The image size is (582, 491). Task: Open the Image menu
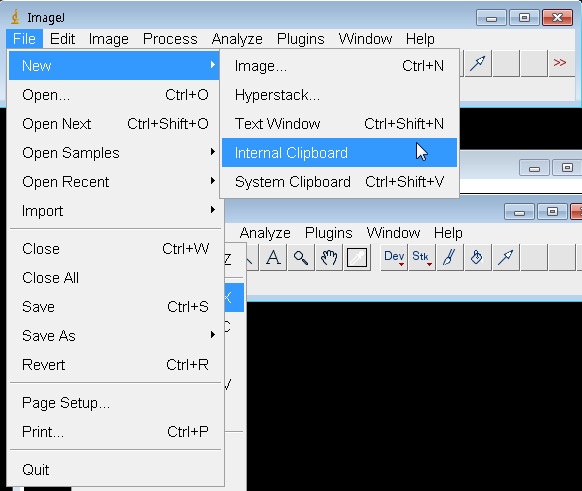(x=108, y=39)
